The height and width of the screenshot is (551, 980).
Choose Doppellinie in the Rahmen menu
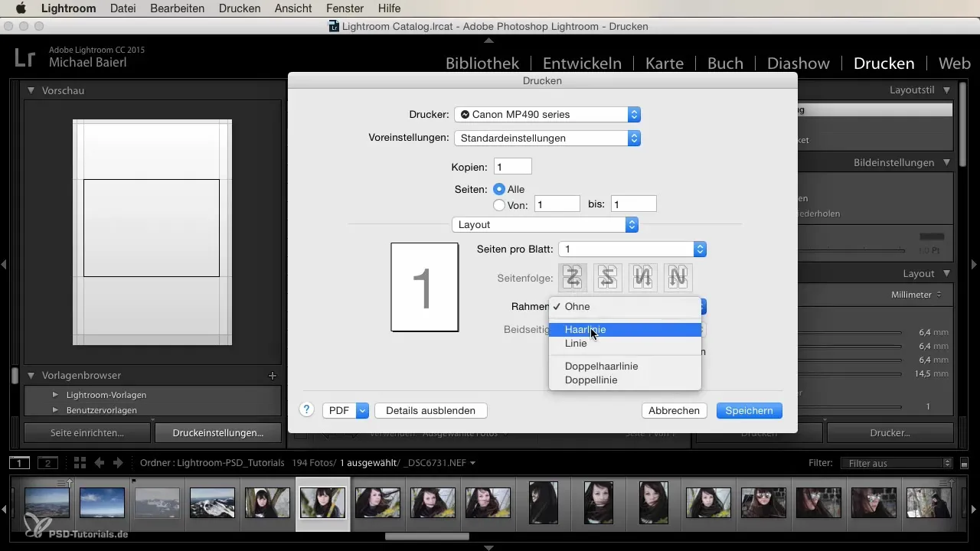[625, 380]
